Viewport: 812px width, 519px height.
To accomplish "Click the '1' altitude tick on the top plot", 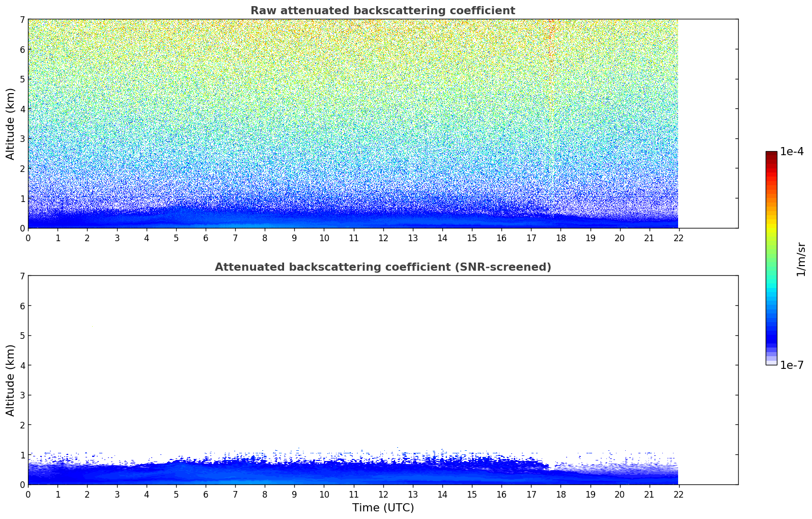I will pos(22,198).
